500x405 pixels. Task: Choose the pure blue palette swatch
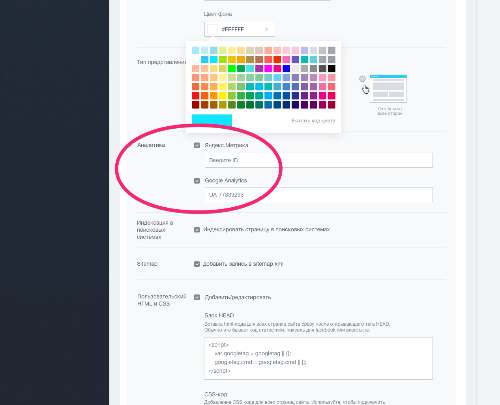pyautogui.click(x=286, y=69)
